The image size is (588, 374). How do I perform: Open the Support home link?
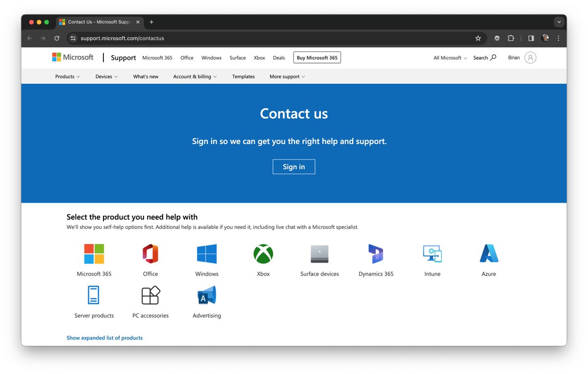point(123,58)
